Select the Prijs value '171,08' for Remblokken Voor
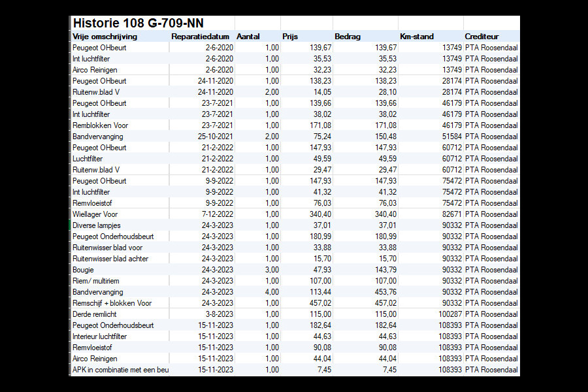This screenshot has width=588, height=392. click(321, 125)
